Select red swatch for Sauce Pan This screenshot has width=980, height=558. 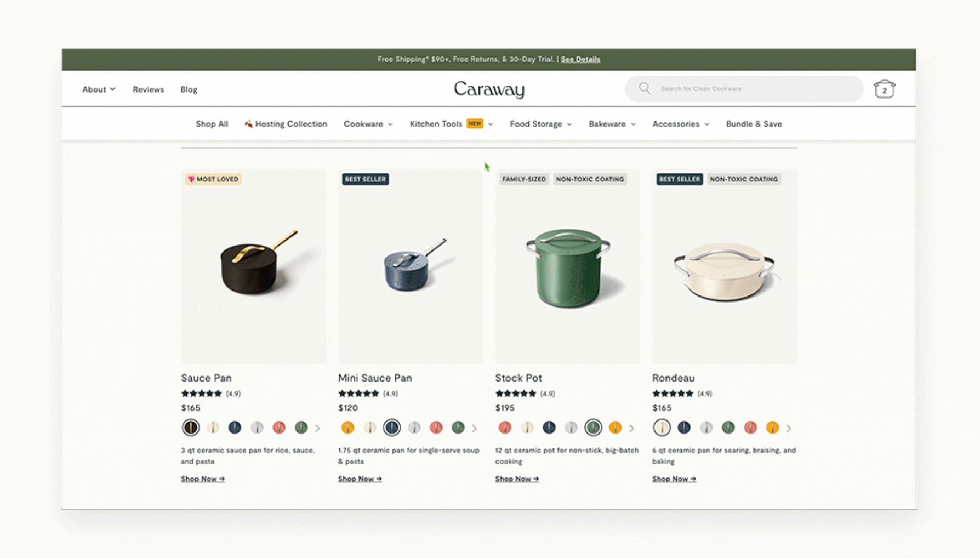point(279,427)
